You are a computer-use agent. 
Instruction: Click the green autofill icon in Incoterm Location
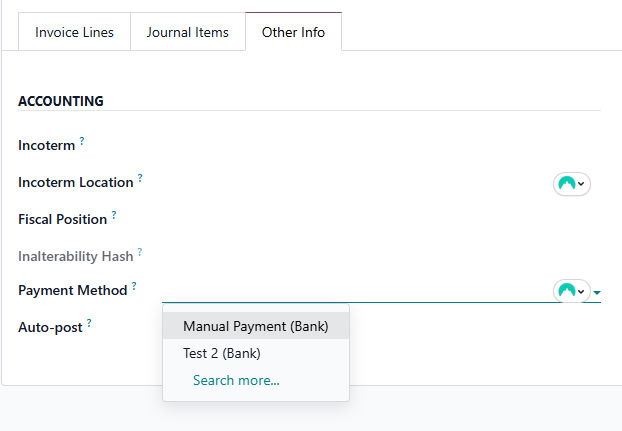point(566,184)
